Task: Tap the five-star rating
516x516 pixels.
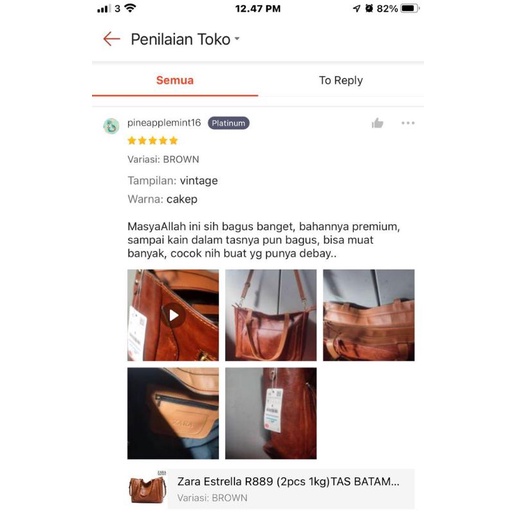Action: pos(153,141)
